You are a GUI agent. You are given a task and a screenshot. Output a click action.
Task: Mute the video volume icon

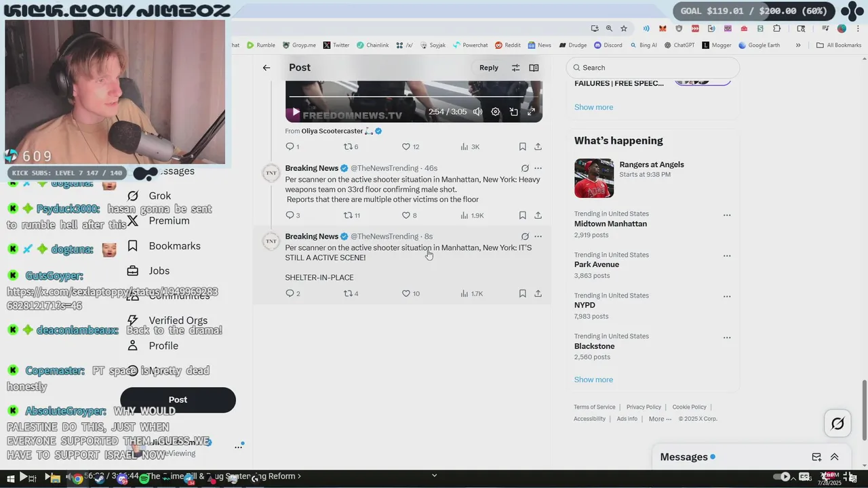coord(477,112)
